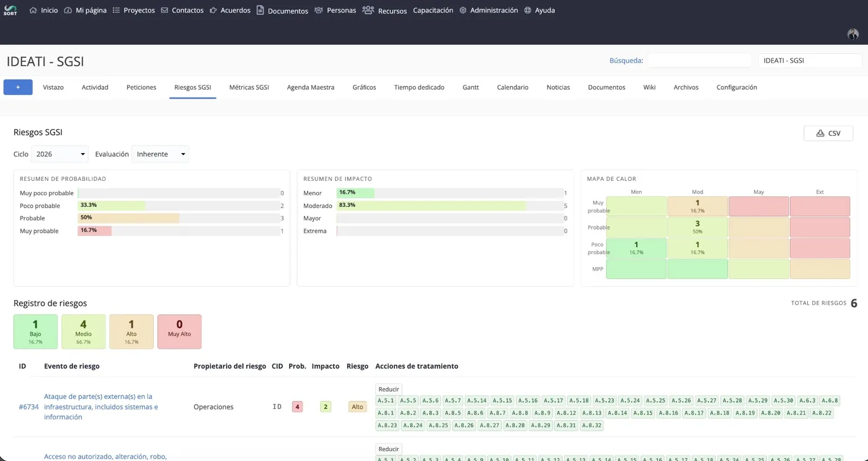Filter by the Alto risk card showing 1
This screenshot has width=868, height=461.
(x=131, y=331)
